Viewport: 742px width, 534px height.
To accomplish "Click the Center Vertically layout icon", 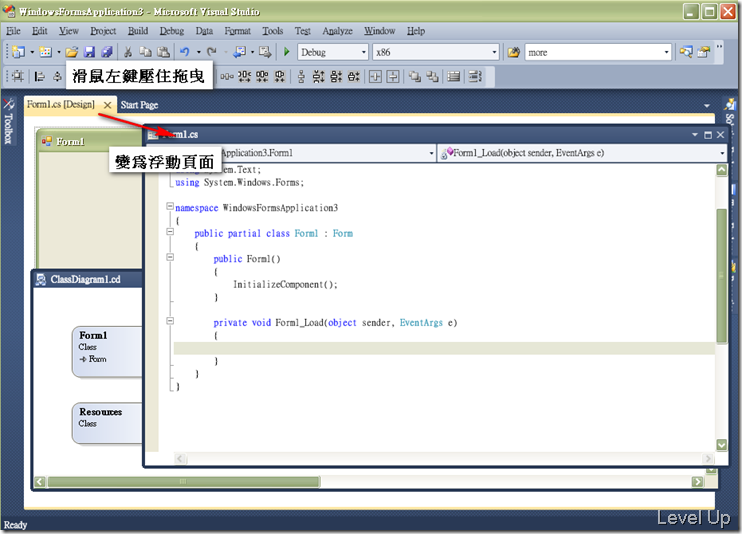I will click(393, 76).
